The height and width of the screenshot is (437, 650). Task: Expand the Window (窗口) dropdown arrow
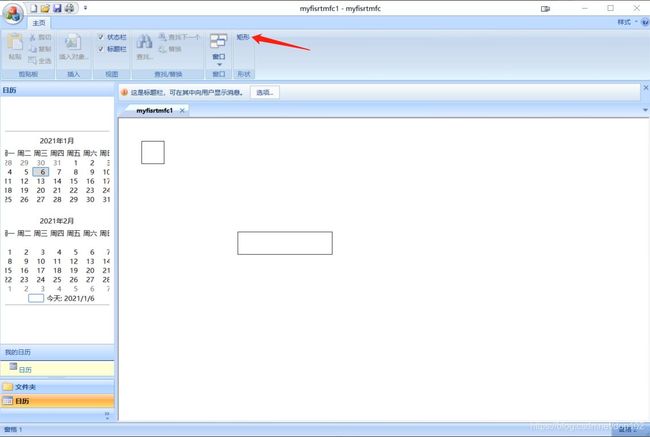pos(219,65)
